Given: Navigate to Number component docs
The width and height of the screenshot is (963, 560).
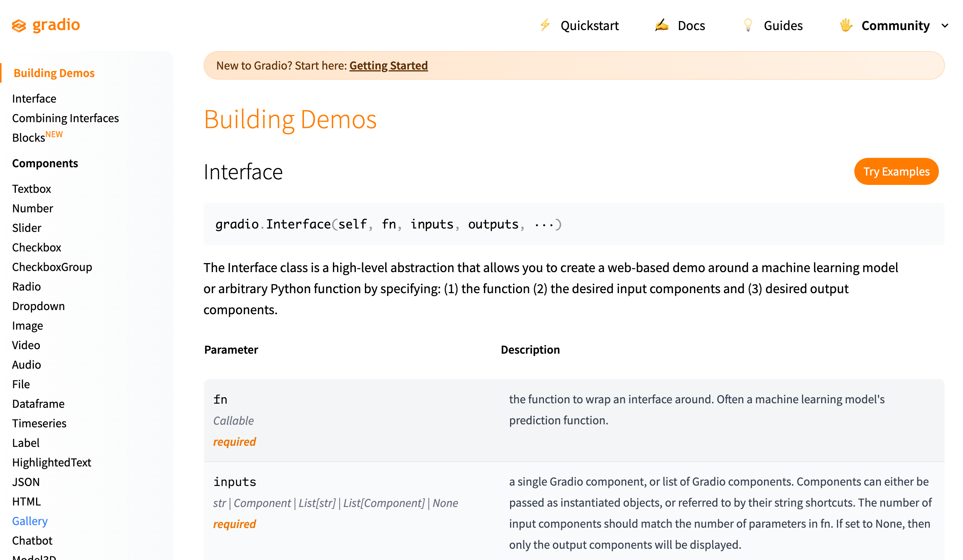Looking at the screenshot, I should point(32,208).
